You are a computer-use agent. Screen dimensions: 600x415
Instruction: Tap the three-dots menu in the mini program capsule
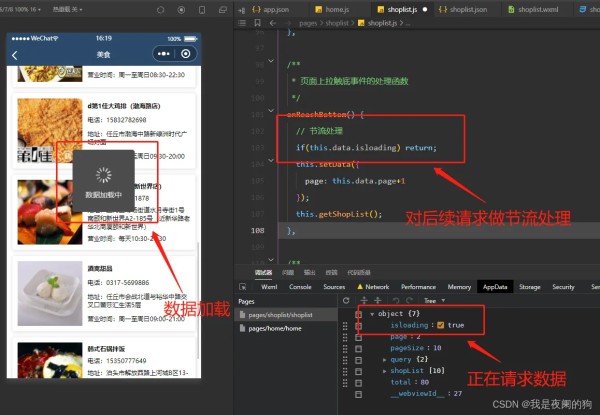coord(164,54)
